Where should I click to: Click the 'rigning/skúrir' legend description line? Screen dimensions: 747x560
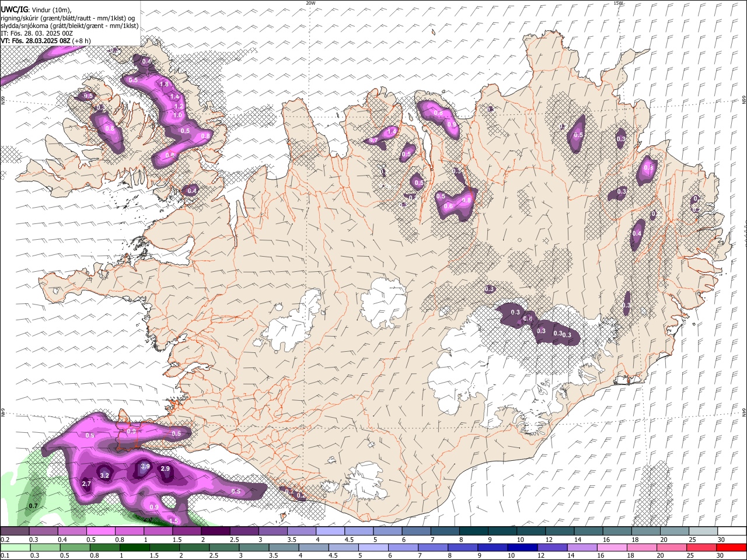pyautogui.click(x=68, y=17)
